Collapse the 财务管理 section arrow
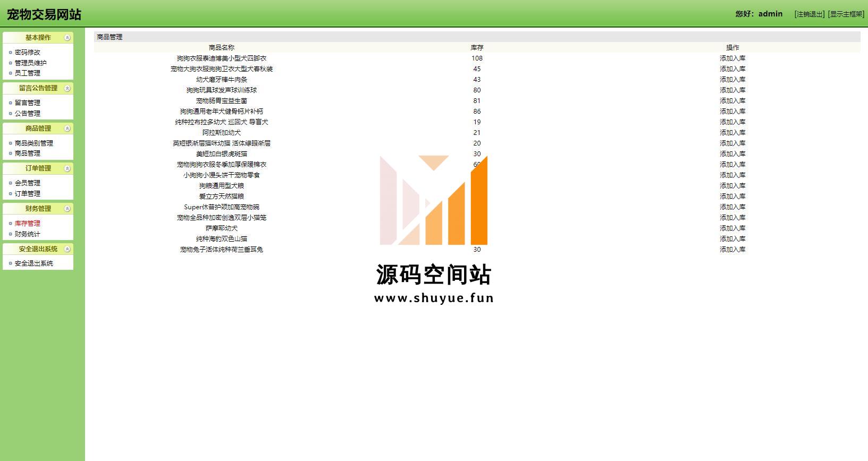Viewport: 868px width, 461px height. tap(68, 209)
